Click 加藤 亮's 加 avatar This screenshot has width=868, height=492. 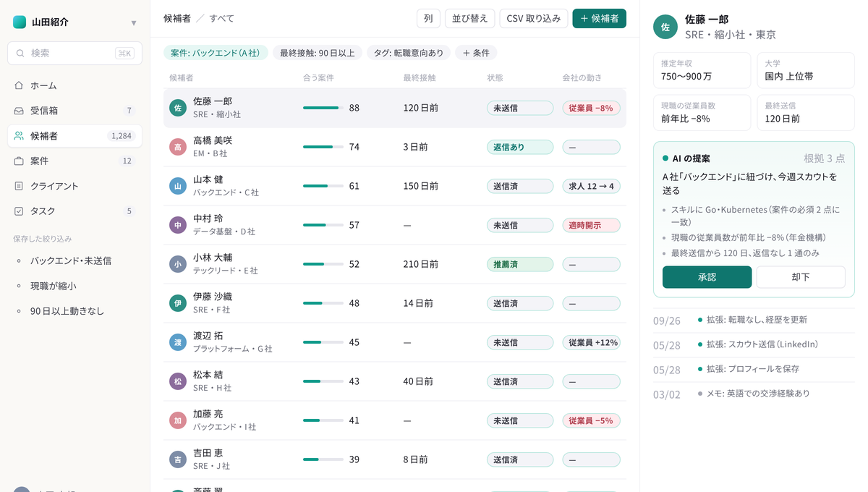[x=178, y=420]
